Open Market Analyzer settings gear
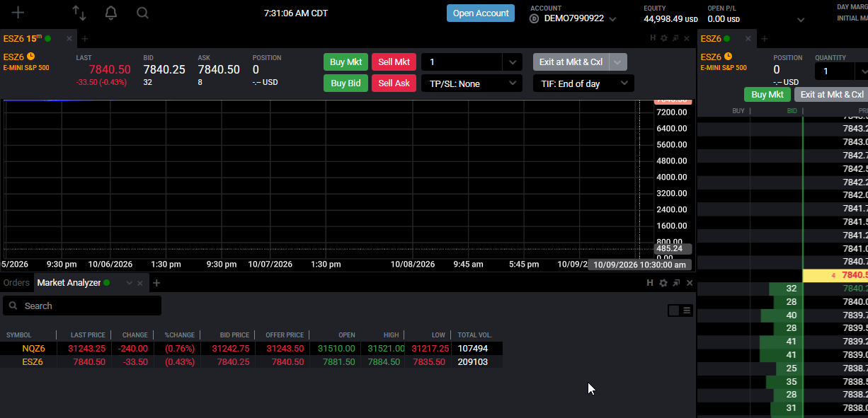This screenshot has height=418, width=868. coord(663,283)
